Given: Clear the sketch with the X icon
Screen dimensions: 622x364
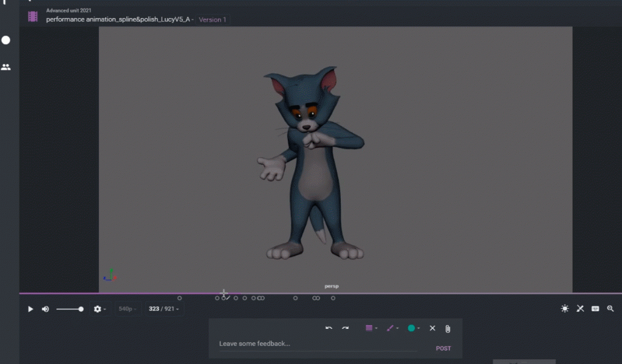Looking at the screenshot, I should coord(432,328).
